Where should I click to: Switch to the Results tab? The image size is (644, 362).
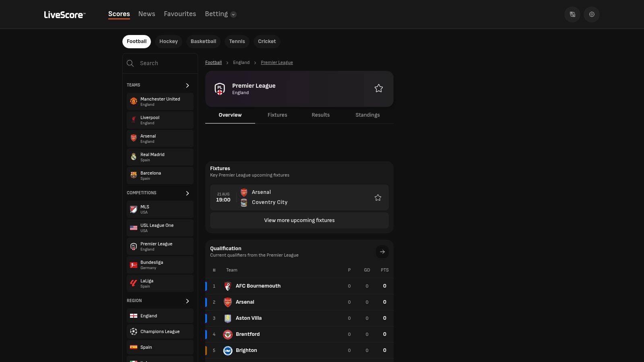coord(321,115)
